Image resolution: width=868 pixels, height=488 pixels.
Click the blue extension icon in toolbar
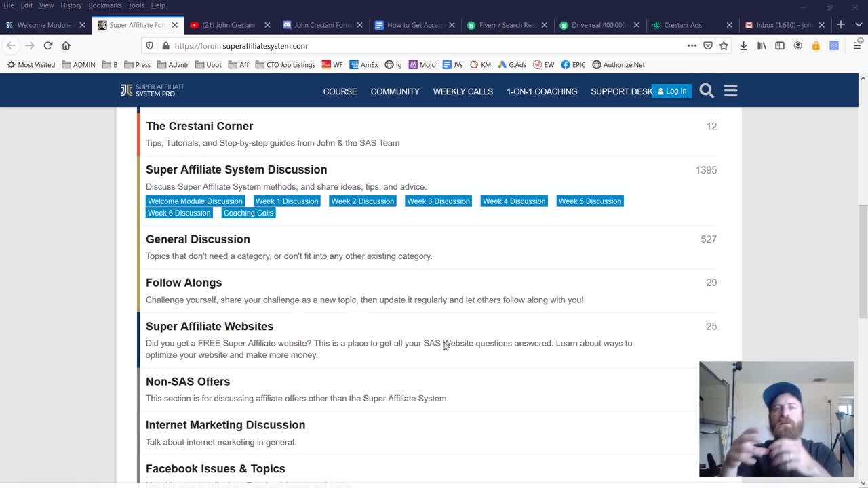pos(834,45)
